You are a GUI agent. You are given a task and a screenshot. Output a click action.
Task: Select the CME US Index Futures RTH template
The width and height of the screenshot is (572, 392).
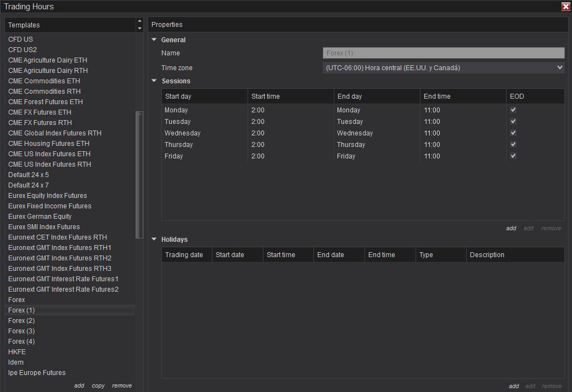pyautogui.click(x=50, y=164)
